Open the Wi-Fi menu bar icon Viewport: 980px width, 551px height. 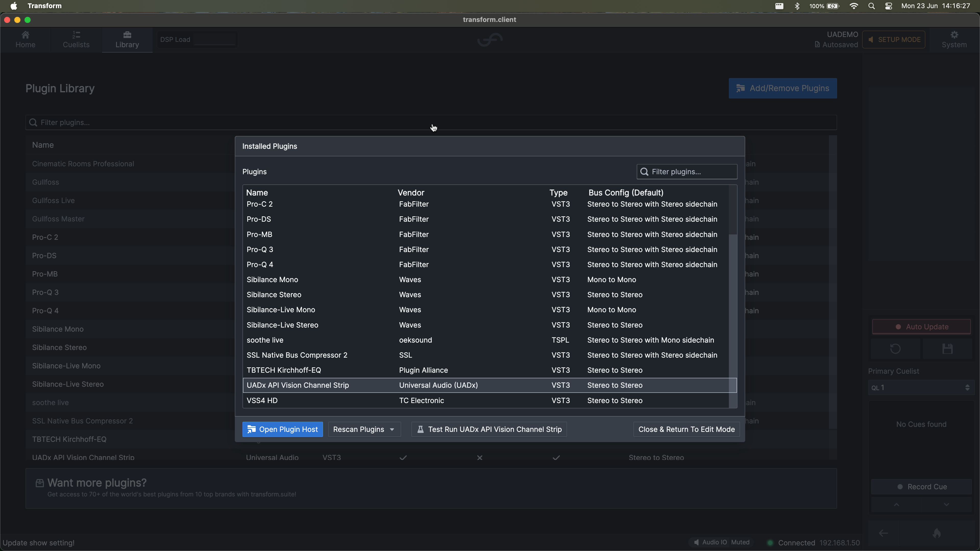coord(854,6)
